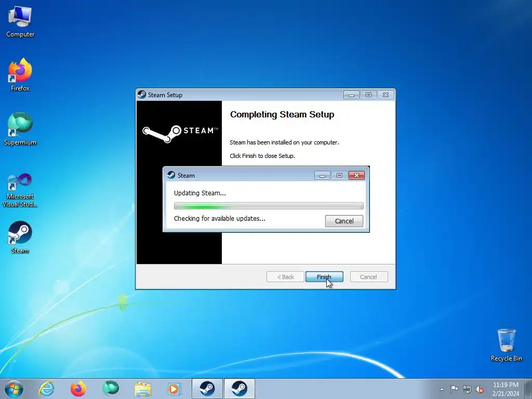Switch to the first Steam taskbar button

coord(207,389)
